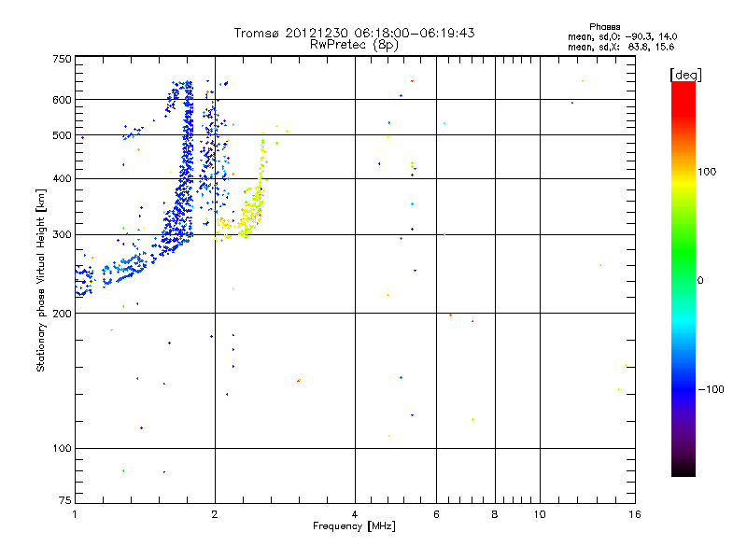Click the '0' colorbar tick label

700,281
